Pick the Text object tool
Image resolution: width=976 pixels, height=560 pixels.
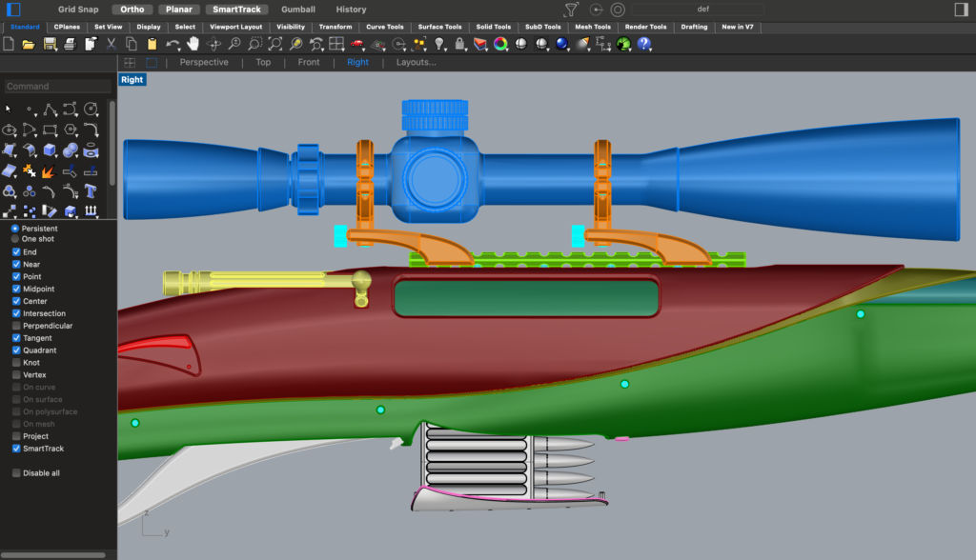click(91, 191)
